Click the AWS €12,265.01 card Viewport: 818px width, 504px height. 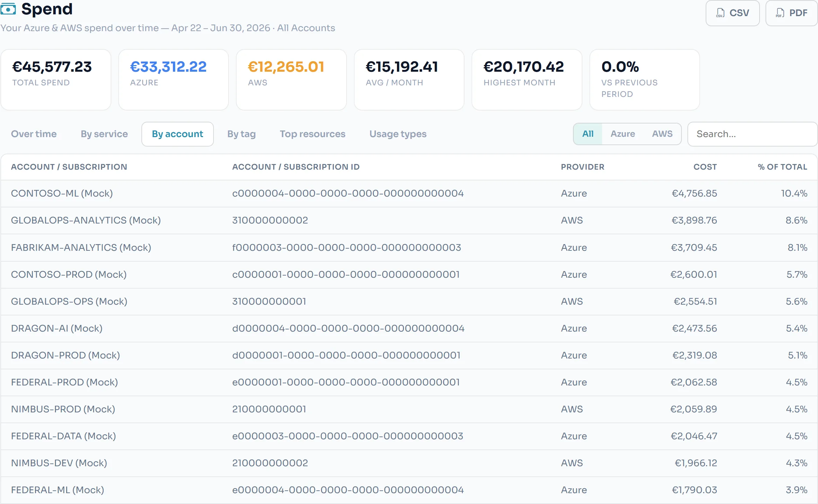pyautogui.click(x=291, y=80)
